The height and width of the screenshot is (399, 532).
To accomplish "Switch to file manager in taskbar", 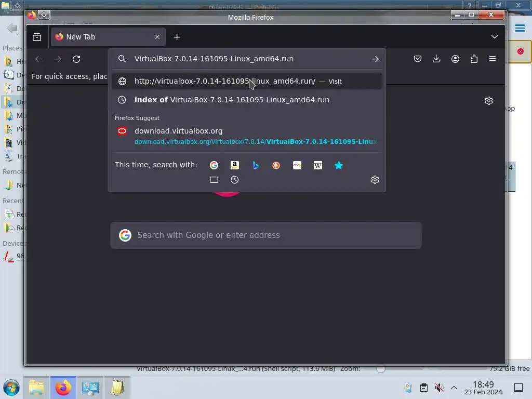I will [x=36, y=388].
